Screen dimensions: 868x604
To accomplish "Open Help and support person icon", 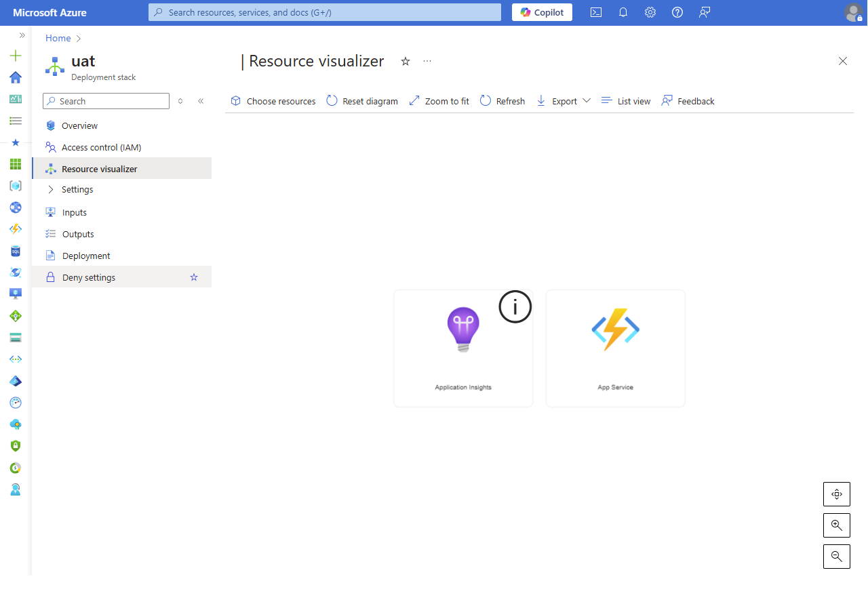I will pos(16,489).
